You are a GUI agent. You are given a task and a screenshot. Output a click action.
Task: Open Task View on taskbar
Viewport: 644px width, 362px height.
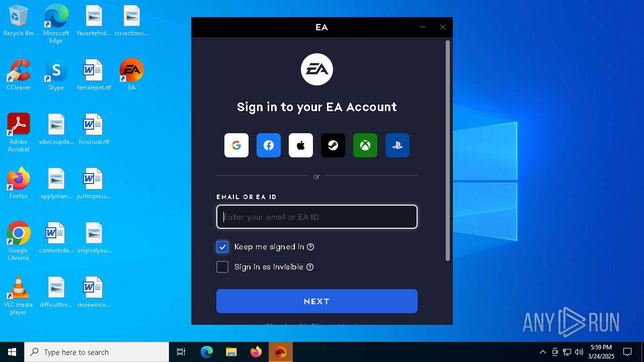tap(181, 352)
